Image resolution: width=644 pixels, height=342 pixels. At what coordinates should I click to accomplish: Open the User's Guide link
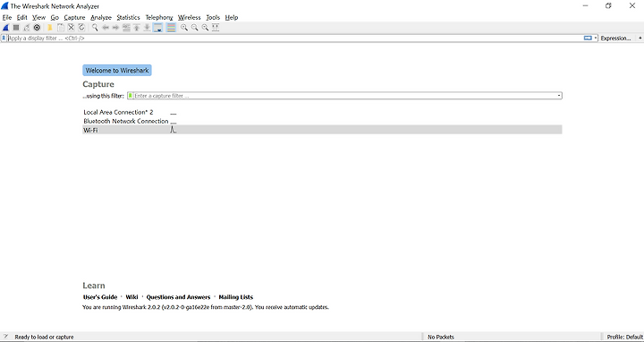(x=100, y=297)
